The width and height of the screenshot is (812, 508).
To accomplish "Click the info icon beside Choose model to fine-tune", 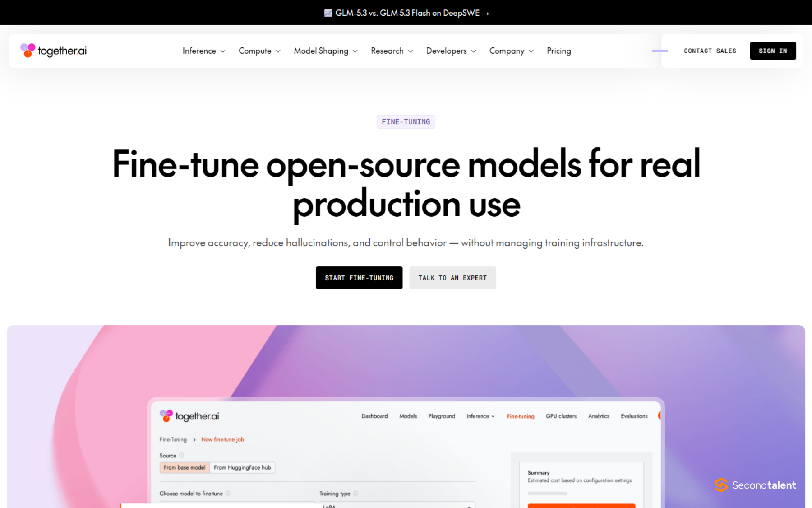I will click(228, 493).
